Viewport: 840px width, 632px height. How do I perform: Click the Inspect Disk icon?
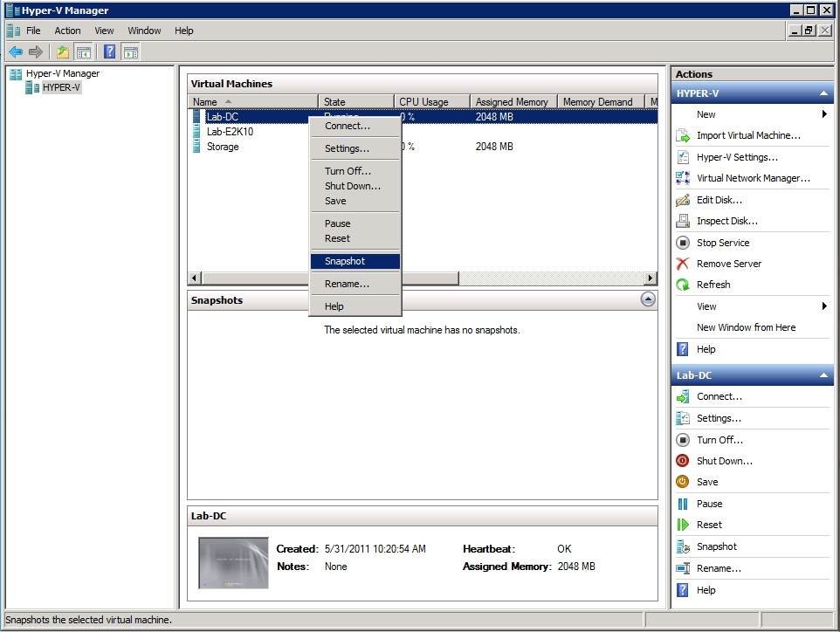click(x=683, y=221)
